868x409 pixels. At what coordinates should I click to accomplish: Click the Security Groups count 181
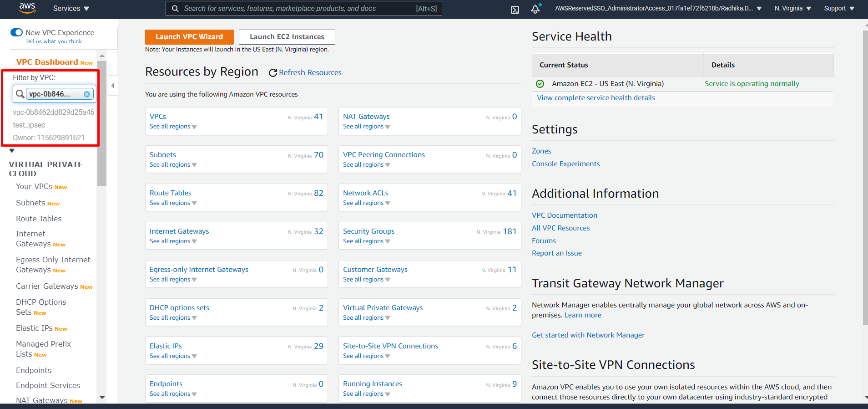click(510, 231)
